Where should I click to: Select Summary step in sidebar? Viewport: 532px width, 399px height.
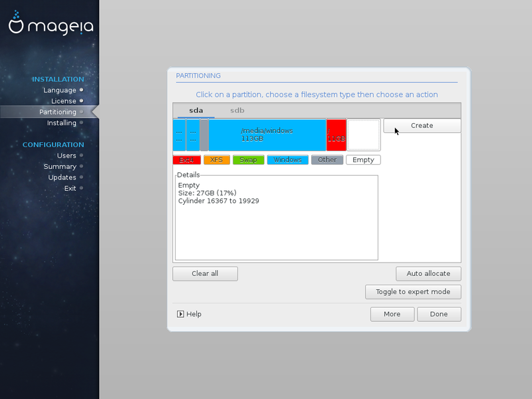[60, 167]
